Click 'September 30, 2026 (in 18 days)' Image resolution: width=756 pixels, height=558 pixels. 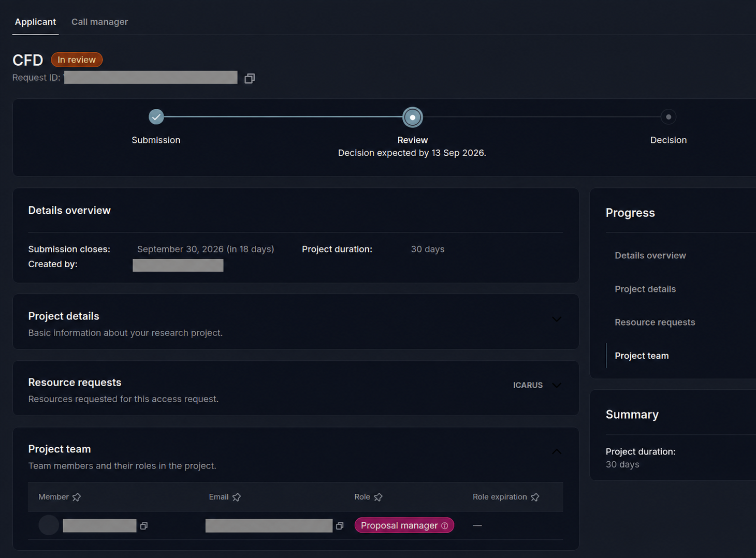[x=206, y=249]
